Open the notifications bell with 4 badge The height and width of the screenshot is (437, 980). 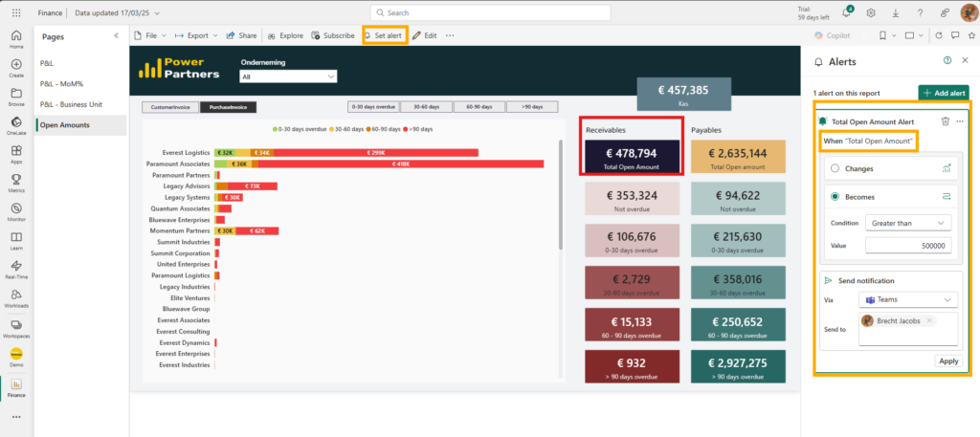(848, 12)
